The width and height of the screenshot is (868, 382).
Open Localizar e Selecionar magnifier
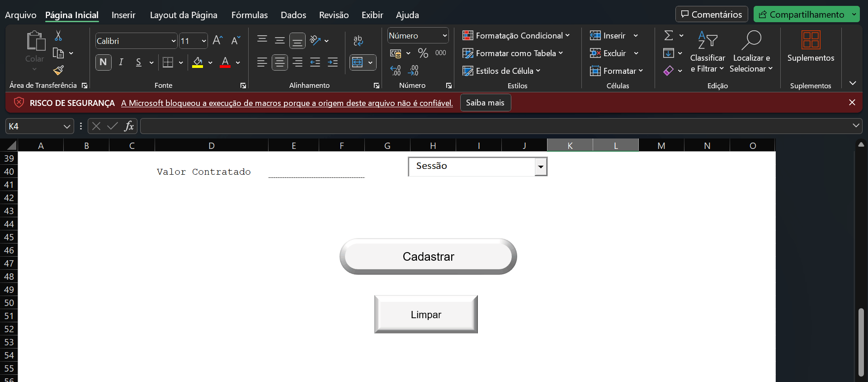(752, 40)
